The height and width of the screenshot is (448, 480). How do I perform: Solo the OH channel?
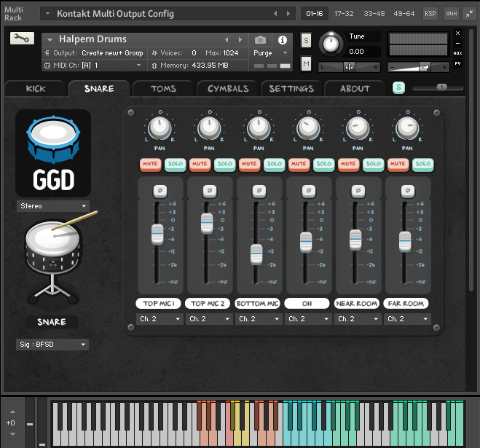tap(323, 164)
